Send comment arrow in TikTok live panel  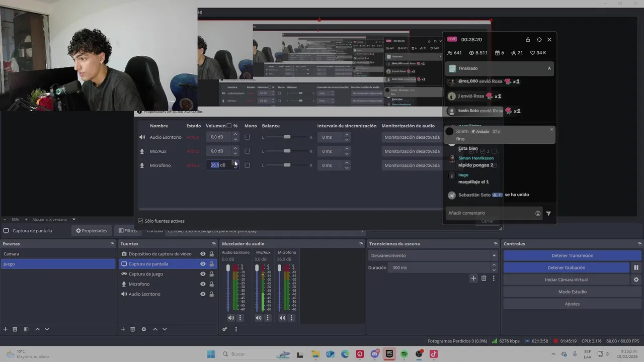tap(548, 213)
